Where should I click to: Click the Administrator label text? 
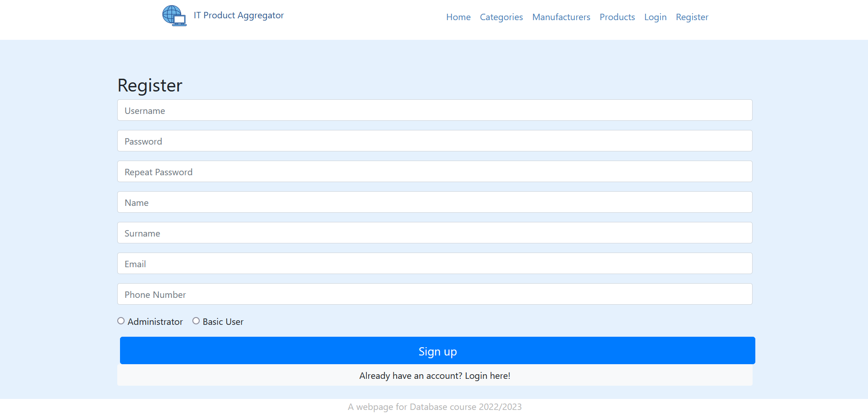click(155, 322)
